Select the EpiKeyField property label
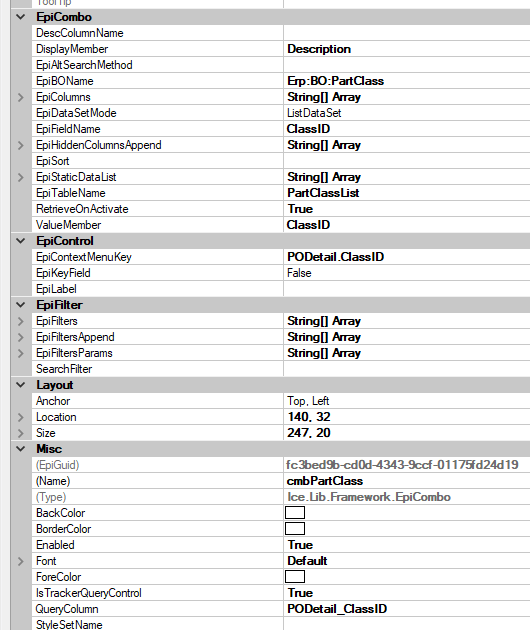 point(63,273)
